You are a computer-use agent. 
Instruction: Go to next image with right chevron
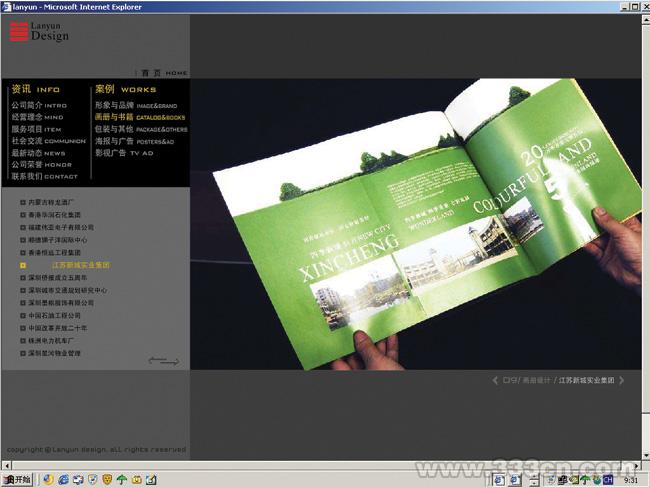tap(623, 380)
